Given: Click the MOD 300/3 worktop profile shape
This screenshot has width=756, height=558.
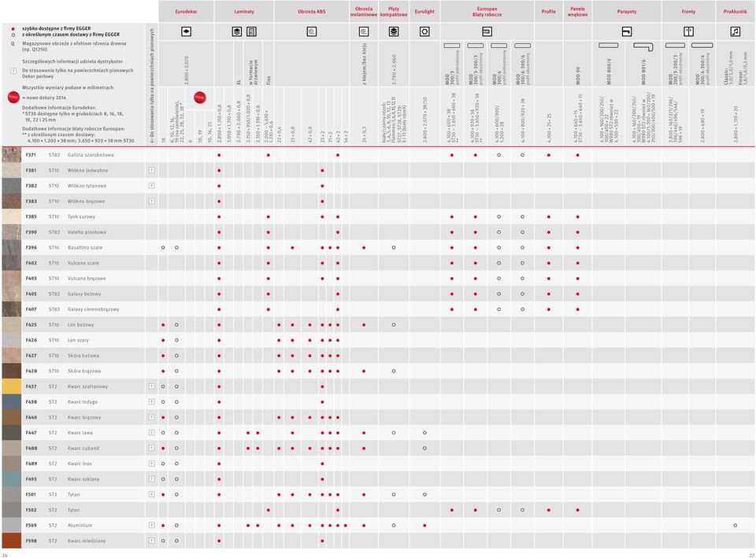Looking at the screenshot, I should point(452,46).
